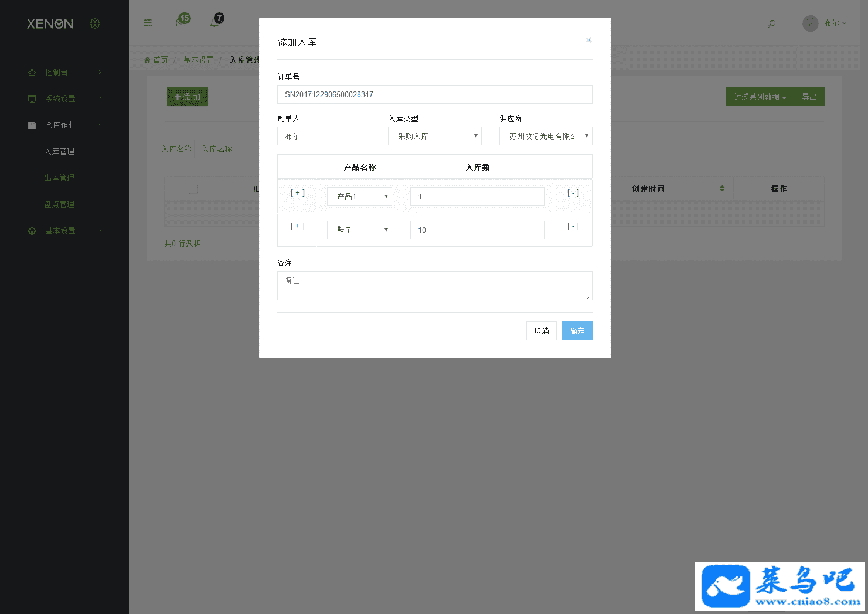868x614 pixels.
Task: Open the mail notifications icon with badge 15
Action: tap(182, 22)
